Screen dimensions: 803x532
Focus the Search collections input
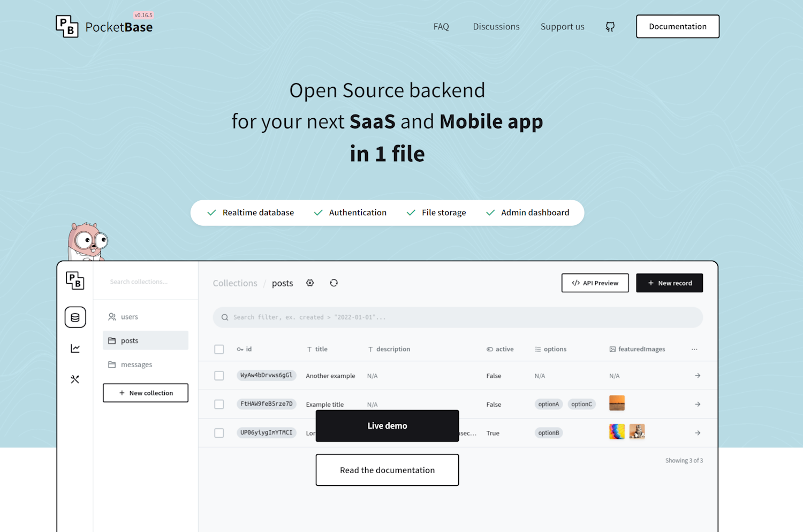[146, 282]
